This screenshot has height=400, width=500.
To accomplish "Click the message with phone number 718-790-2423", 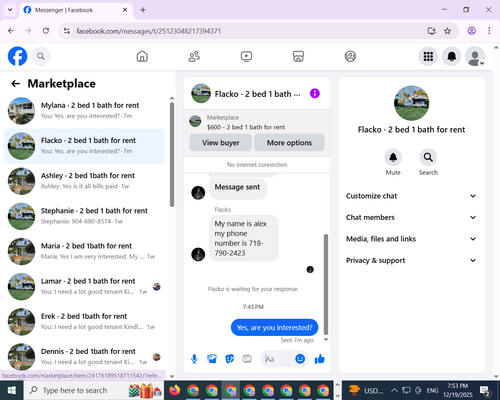I will (x=244, y=238).
